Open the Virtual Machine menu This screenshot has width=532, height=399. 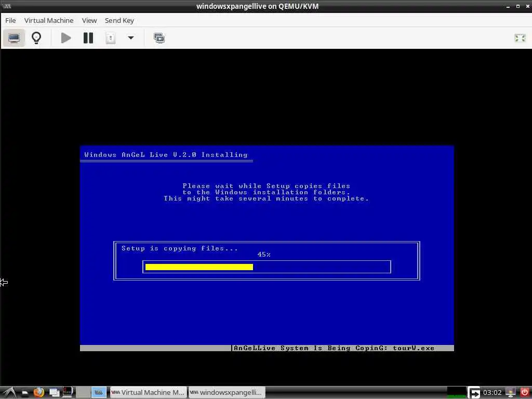click(x=49, y=21)
